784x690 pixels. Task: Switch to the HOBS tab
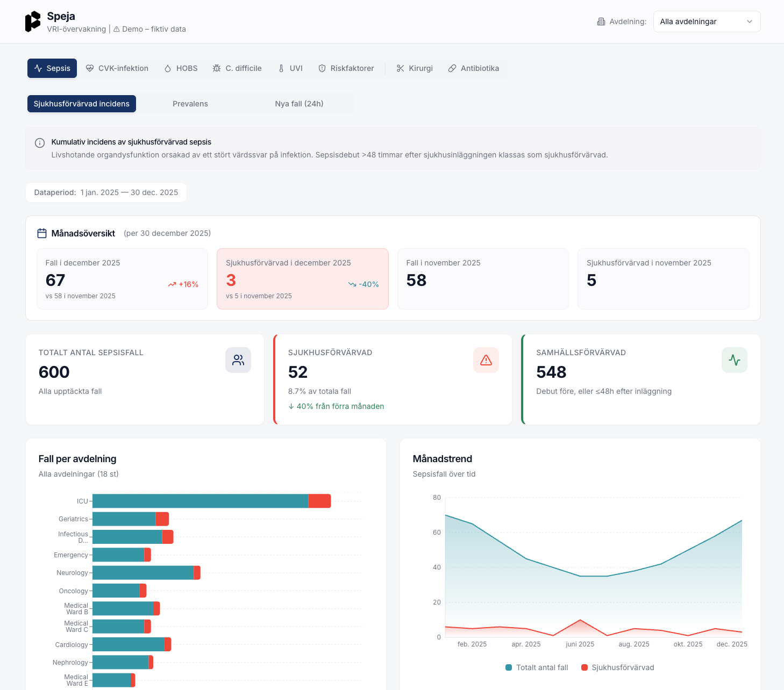(181, 68)
